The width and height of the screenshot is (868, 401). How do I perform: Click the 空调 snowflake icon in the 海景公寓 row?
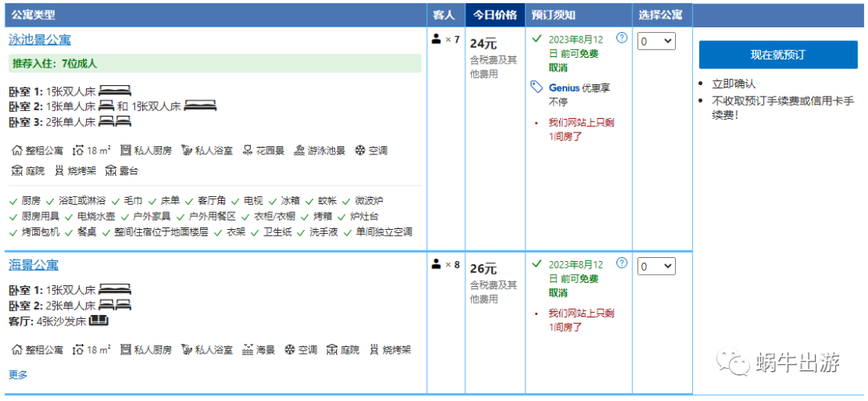tap(289, 350)
